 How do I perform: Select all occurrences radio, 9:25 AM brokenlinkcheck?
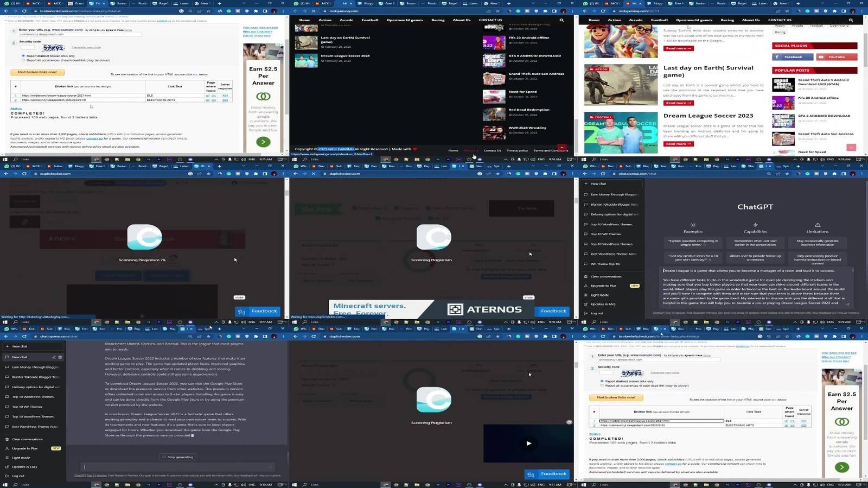click(23, 60)
